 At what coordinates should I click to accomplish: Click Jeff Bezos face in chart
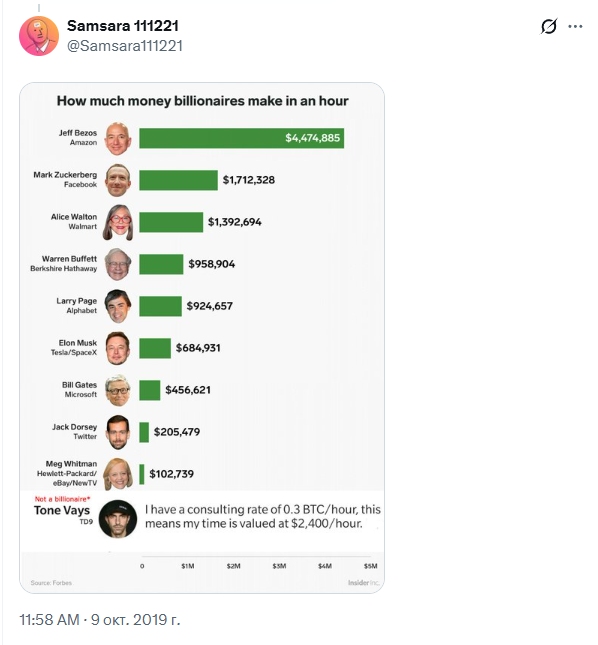(x=118, y=139)
